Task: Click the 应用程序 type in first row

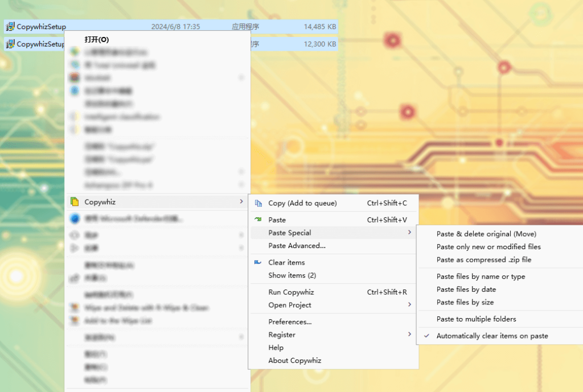Action: point(245,27)
